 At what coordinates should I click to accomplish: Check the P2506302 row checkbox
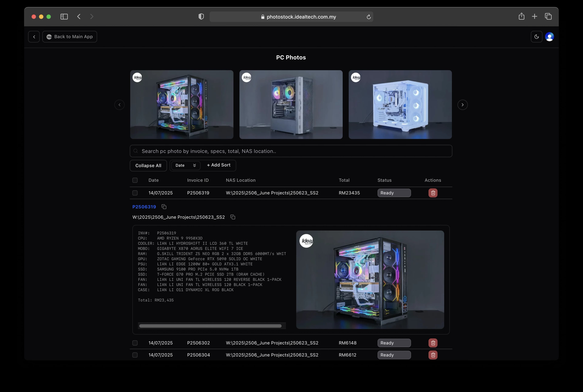point(135,343)
